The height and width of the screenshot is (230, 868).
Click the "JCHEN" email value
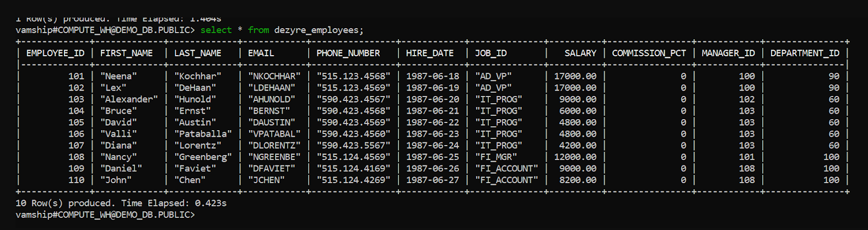point(266,180)
